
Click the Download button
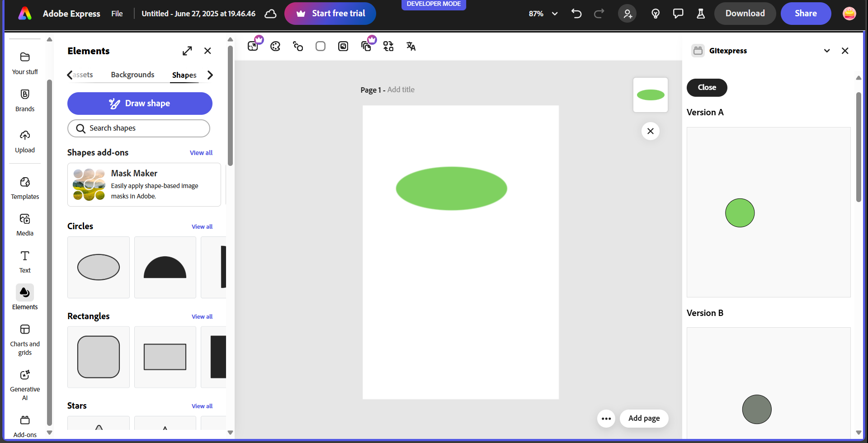pyautogui.click(x=745, y=14)
